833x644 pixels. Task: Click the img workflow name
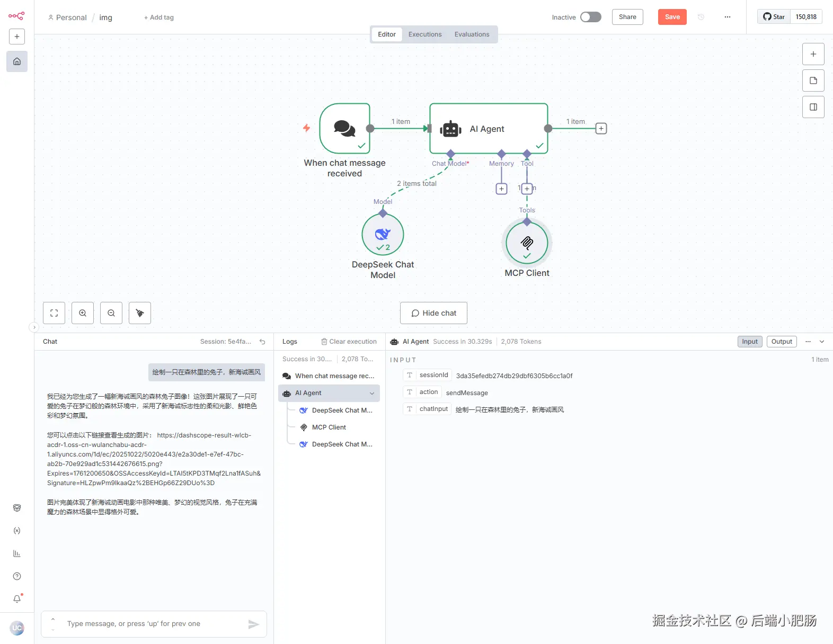click(106, 17)
